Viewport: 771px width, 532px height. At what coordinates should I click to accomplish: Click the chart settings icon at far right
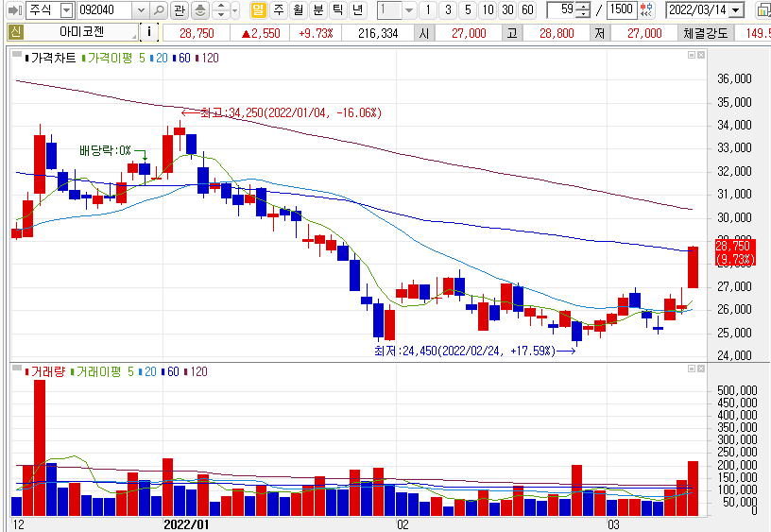(763, 10)
